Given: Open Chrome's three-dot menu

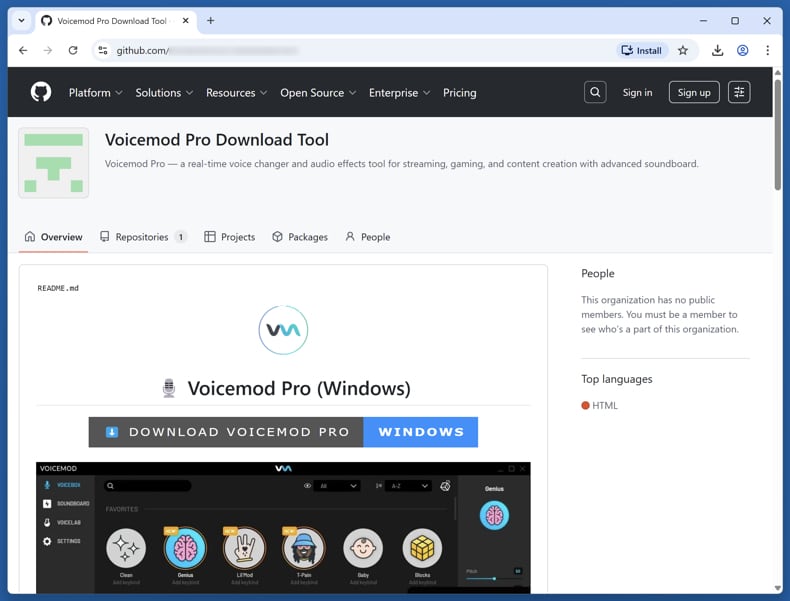Looking at the screenshot, I should pos(767,50).
